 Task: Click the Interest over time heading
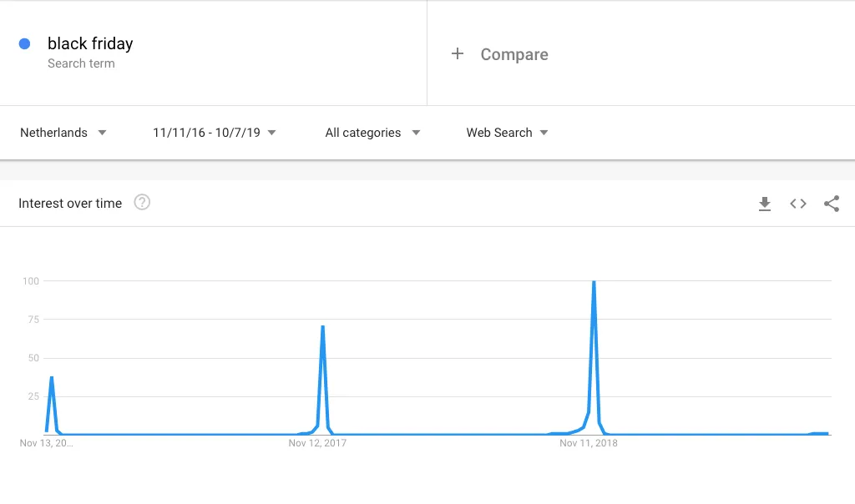[x=70, y=204]
